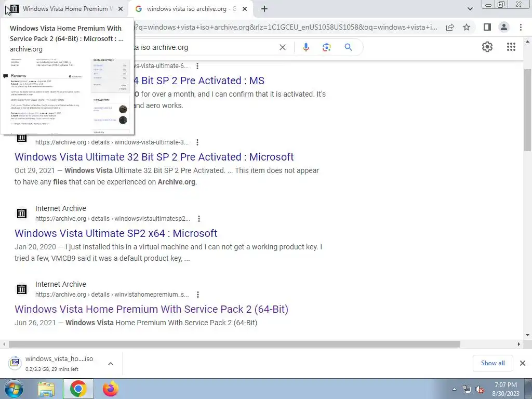Run the search with the magnifier icon
The image size is (532, 399).
coord(348,47)
